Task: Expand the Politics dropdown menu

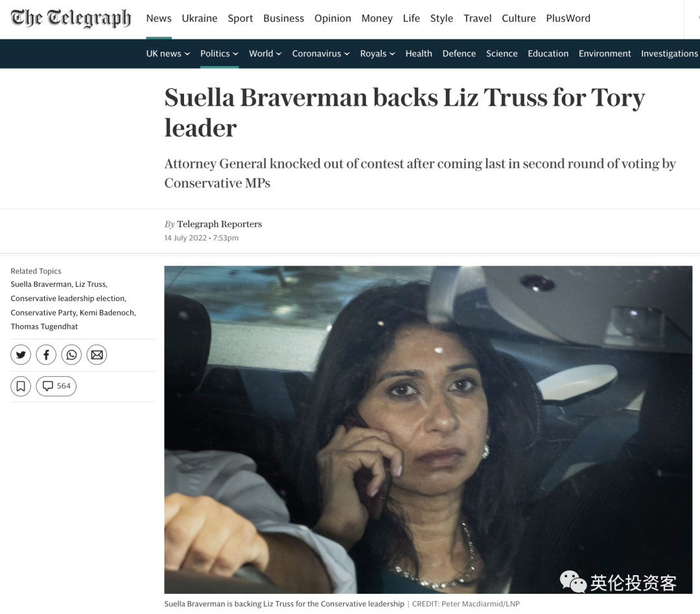Action: pos(219,54)
